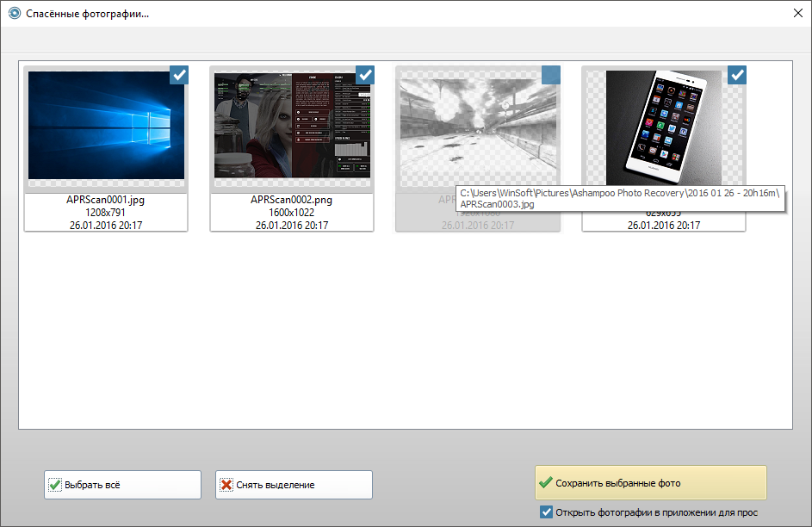Uncheck the APRScan0001.jpg selection checkbox

179,75
